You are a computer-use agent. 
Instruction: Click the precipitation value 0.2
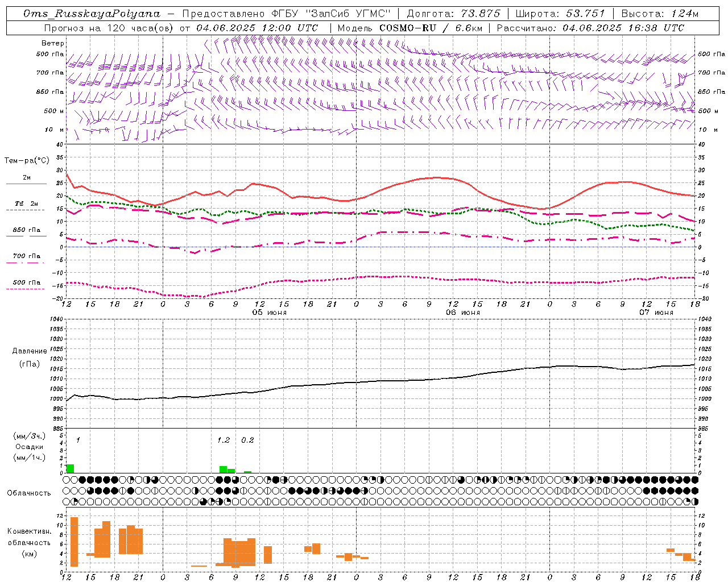[x=247, y=440]
